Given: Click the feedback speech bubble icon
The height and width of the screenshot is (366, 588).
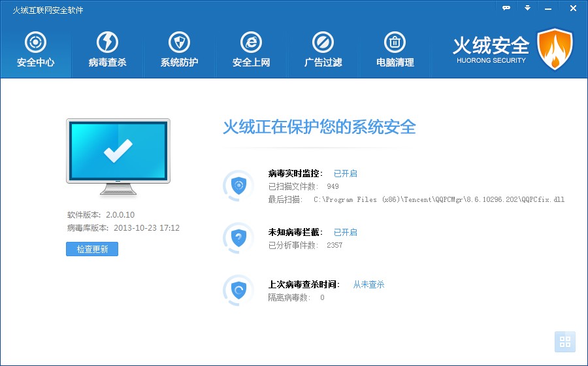Looking at the screenshot, I should tap(506, 8).
